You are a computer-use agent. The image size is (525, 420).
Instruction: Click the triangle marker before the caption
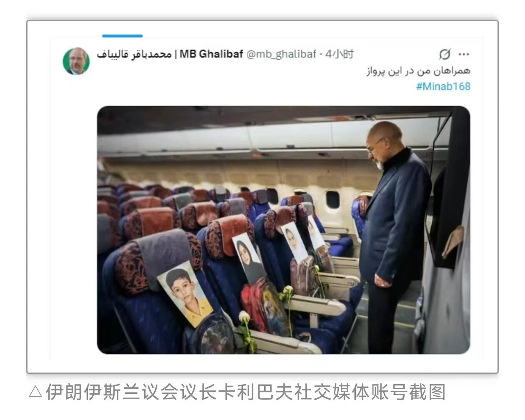point(35,392)
